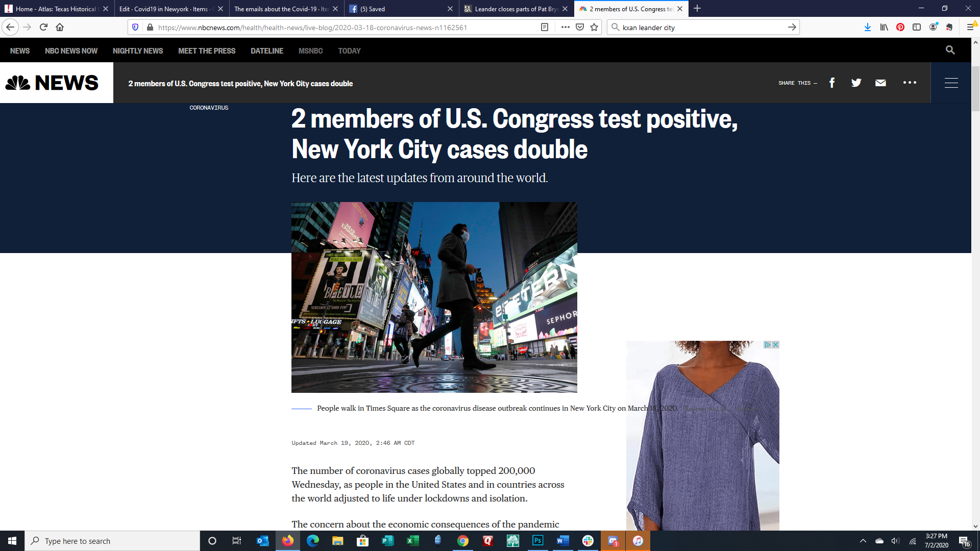This screenshot has height=551, width=980.
Task: Open Firefox downloads arrow icon
Action: click(867, 28)
